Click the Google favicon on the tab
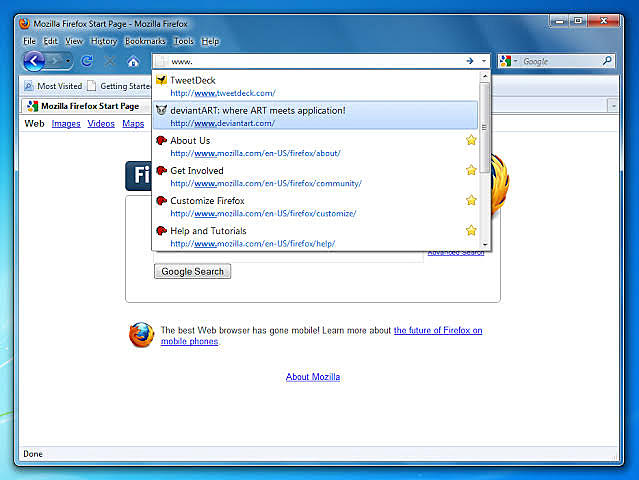 (x=32, y=106)
